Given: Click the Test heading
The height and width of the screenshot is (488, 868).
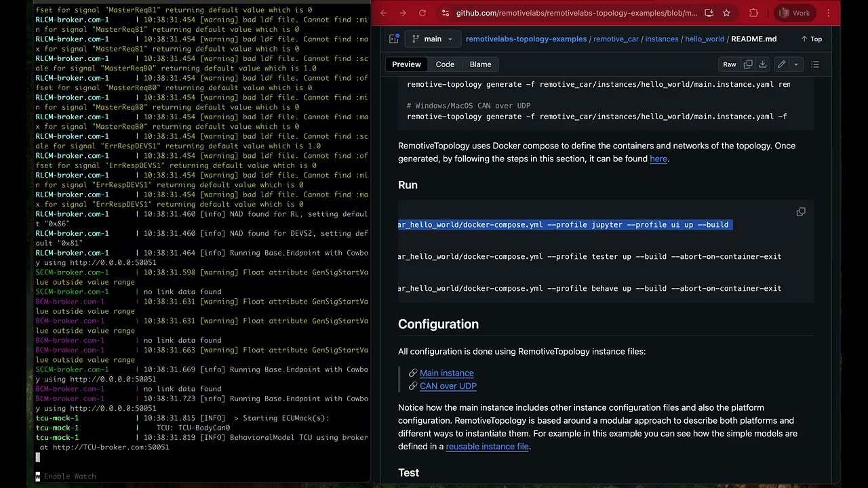Looking at the screenshot, I should point(408,472).
